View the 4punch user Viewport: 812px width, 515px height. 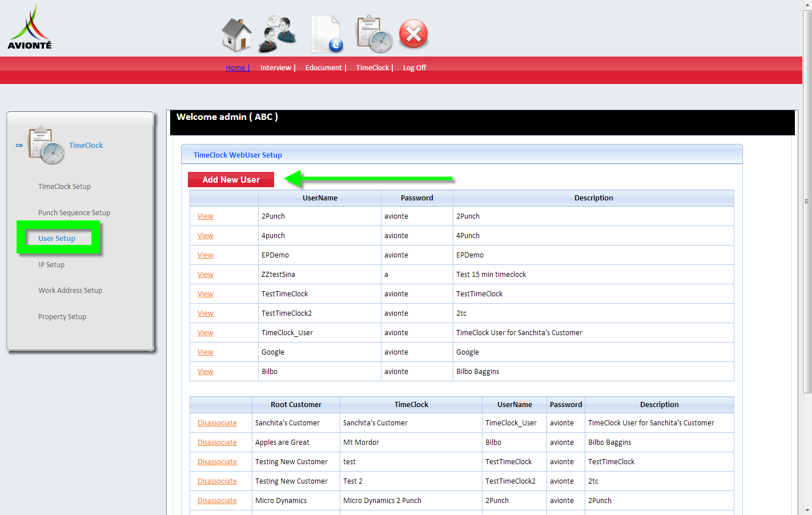206,236
